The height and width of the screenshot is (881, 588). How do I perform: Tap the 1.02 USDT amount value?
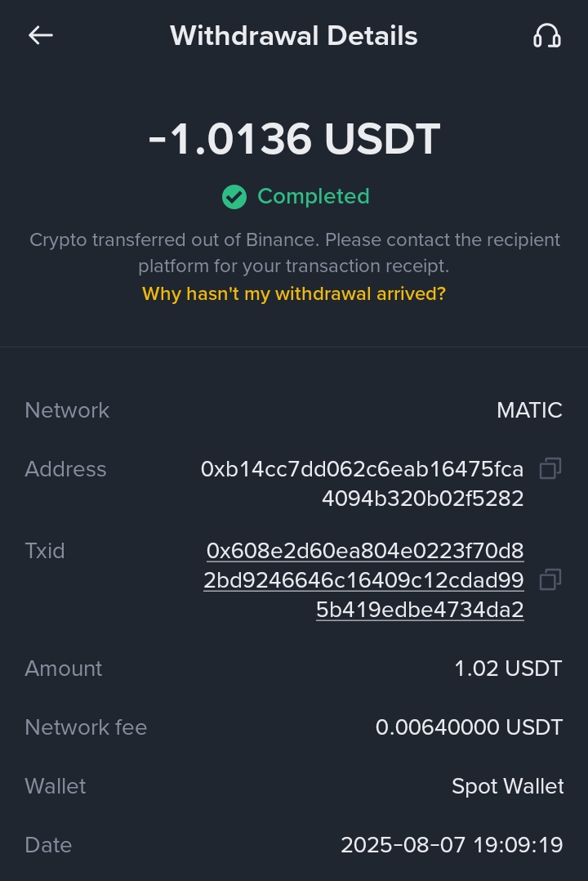coord(508,669)
